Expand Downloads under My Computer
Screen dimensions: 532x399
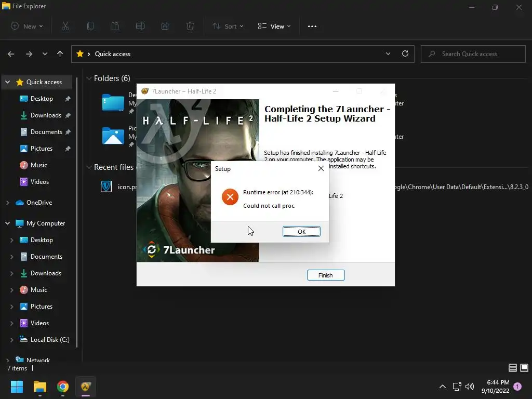11,273
